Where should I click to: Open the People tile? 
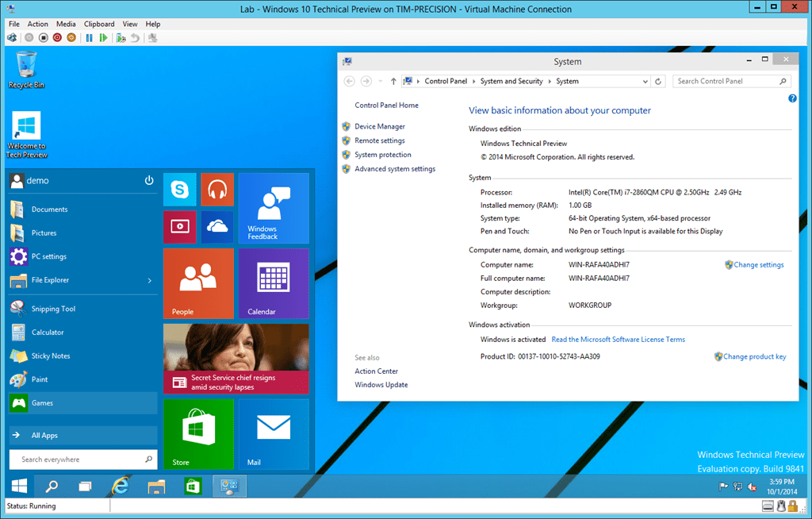(198, 283)
